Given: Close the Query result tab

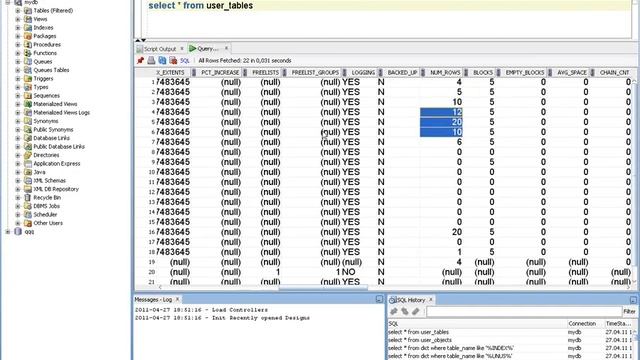Looking at the screenshot, I should click(x=227, y=49).
